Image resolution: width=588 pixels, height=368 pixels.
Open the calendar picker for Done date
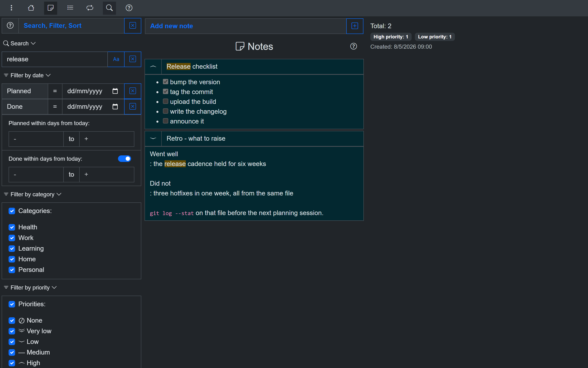point(115,107)
